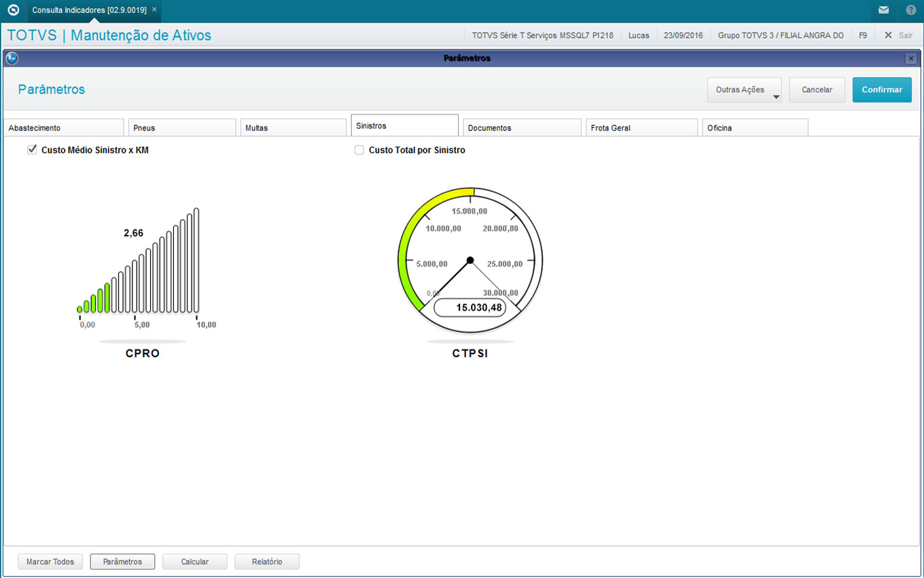Viewport: 924px width, 578px height.
Task: Uncheck Custo Médio Sinistro x KM
Action: tap(32, 150)
